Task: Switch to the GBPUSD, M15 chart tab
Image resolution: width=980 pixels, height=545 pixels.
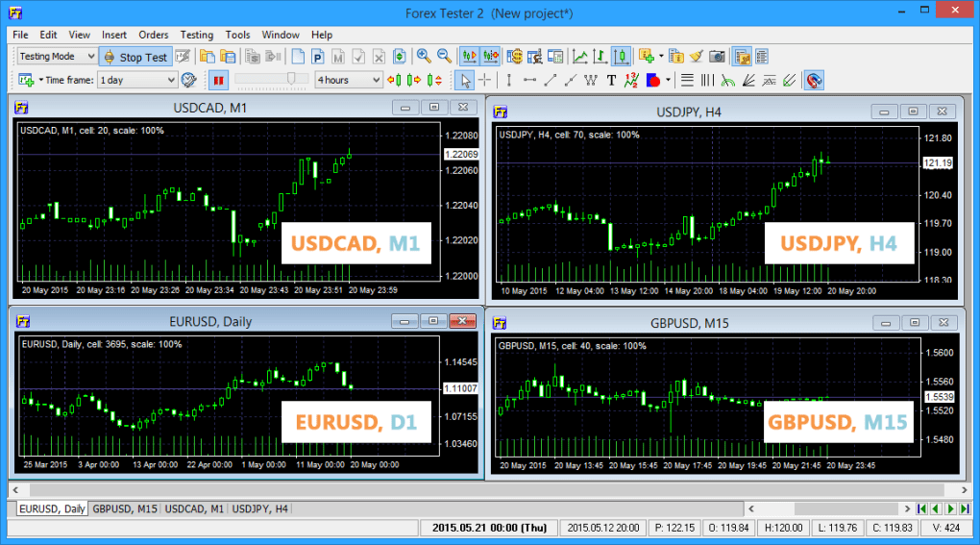Action: [x=125, y=508]
